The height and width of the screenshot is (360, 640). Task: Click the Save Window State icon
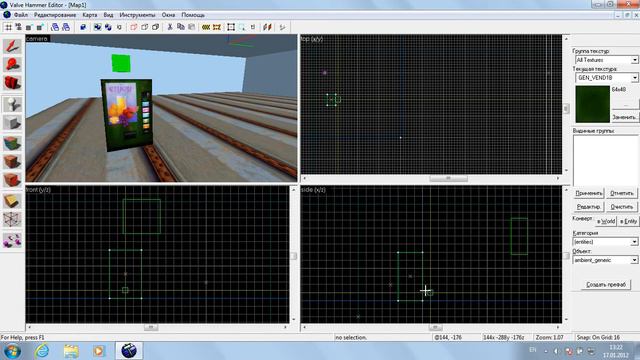coord(66,27)
